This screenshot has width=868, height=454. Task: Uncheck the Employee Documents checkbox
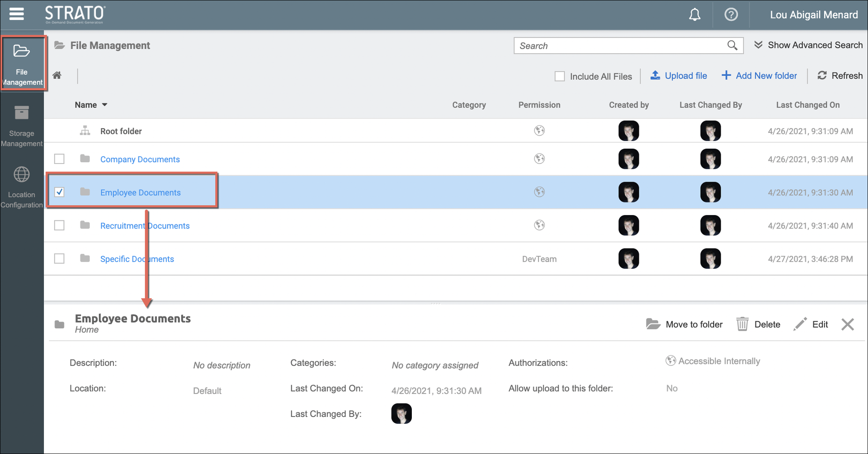click(x=59, y=192)
